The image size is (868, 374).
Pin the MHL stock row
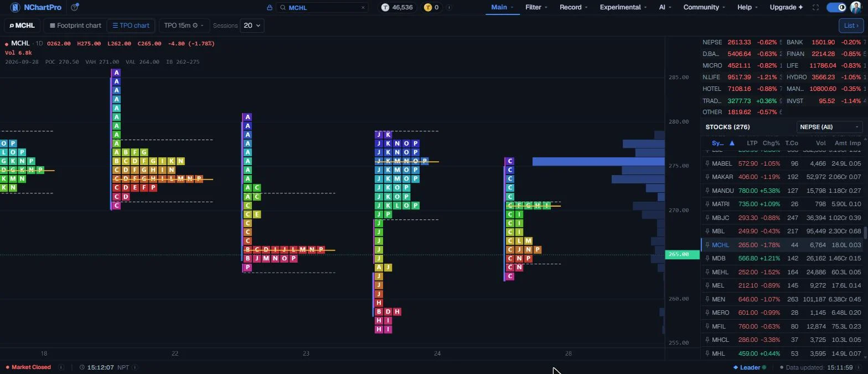[x=707, y=353]
